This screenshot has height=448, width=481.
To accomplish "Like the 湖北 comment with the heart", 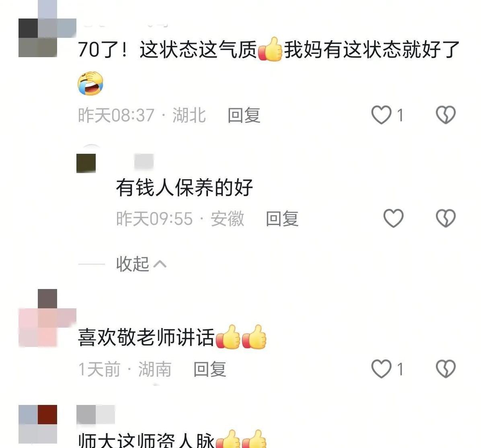I will (381, 115).
